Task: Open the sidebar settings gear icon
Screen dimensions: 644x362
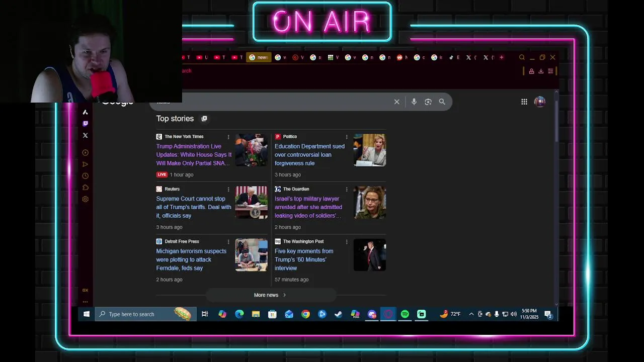Action: pos(85,199)
